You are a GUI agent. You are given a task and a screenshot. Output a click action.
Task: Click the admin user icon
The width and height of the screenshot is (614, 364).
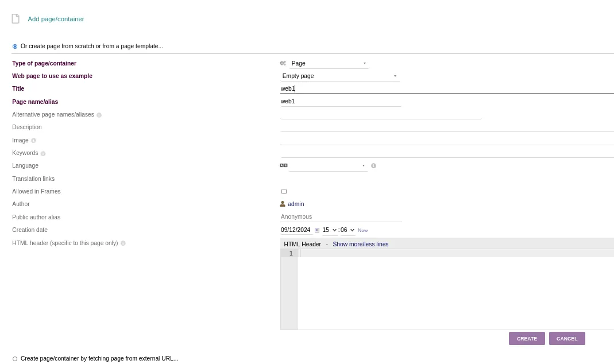coord(283,204)
